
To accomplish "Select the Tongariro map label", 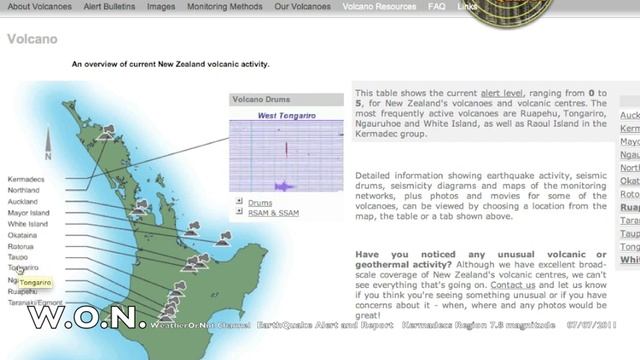I will tap(23, 268).
